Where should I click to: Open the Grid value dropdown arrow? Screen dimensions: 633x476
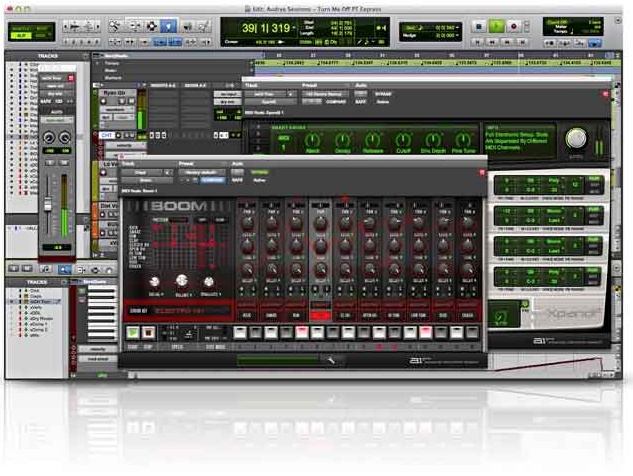tap(457, 27)
